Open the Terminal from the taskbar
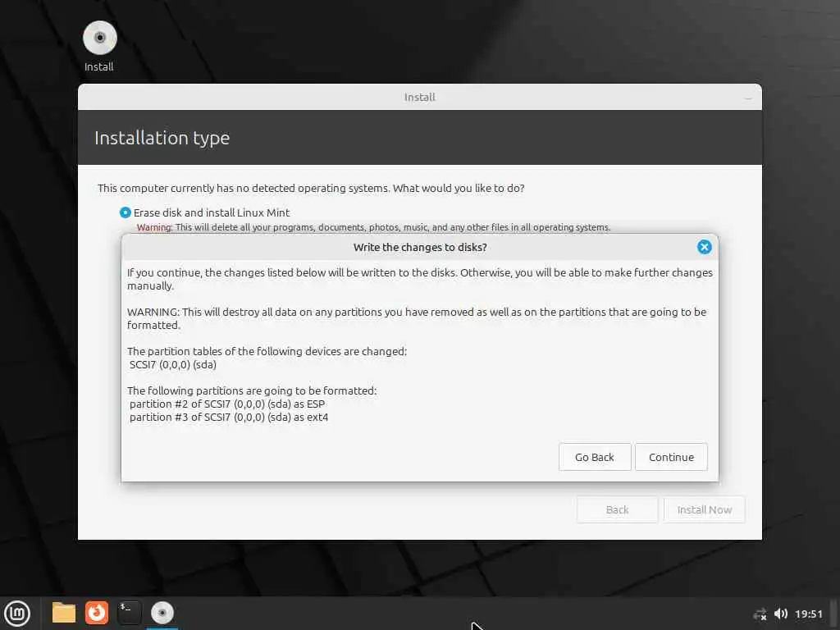This screenshot has width=840, height=630. pyautogui.click(x=129, y=613)
